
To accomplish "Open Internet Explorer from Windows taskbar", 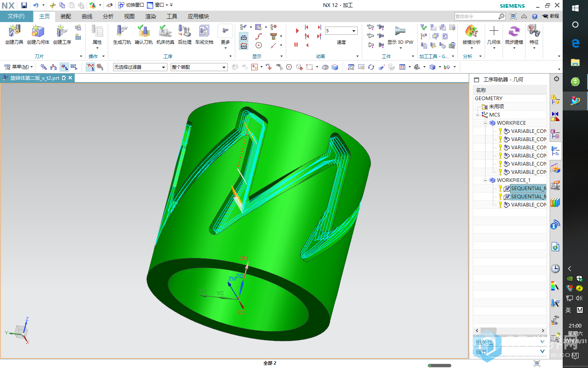I will [x=575, y=43].
